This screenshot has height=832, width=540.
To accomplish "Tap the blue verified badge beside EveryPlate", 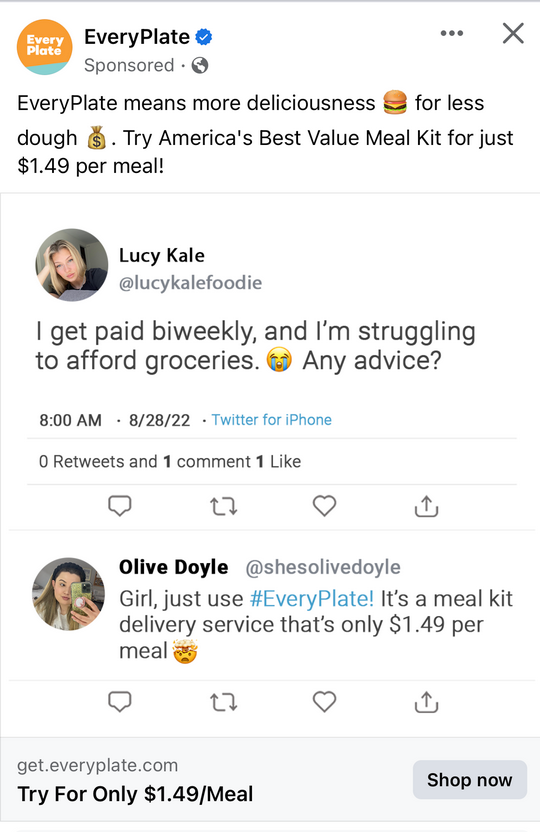I will click(x=204, y=37).
